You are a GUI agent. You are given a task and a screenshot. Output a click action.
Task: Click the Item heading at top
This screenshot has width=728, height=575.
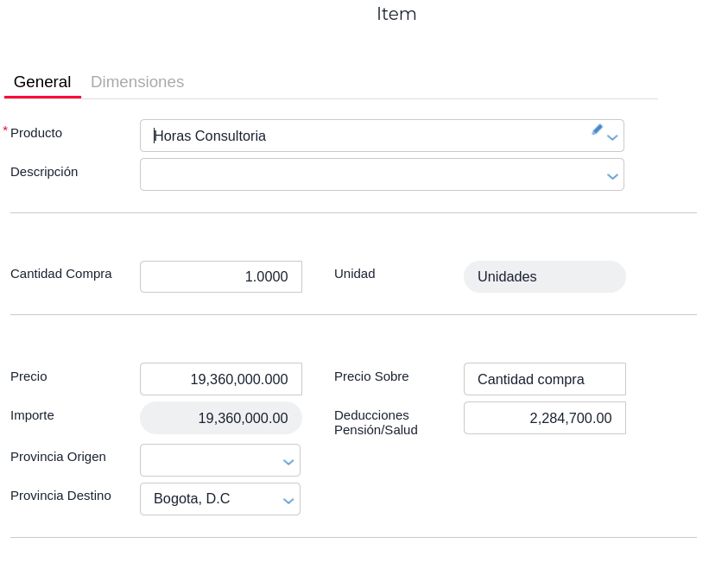point(396,14)
